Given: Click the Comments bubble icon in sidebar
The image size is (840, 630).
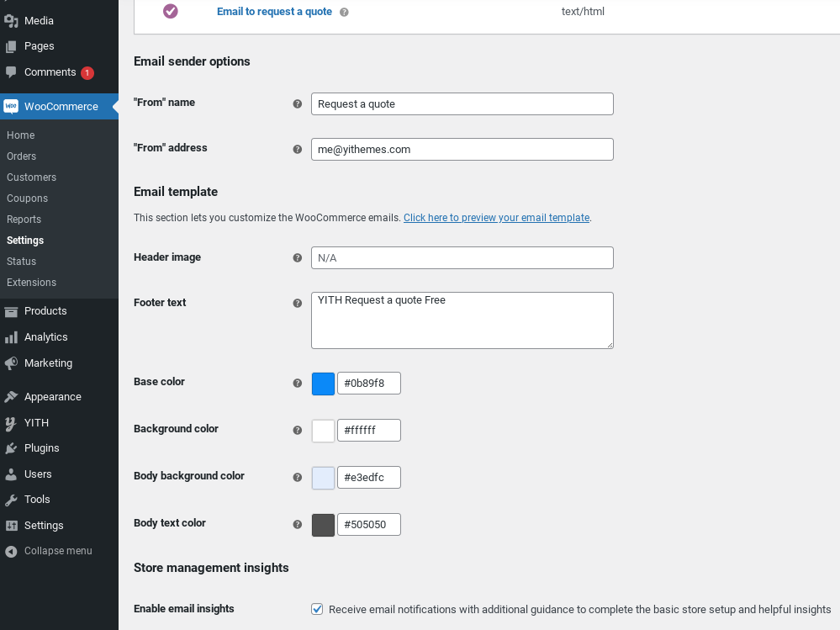Looking at the screenshot, I should click(x=11, y=72).
